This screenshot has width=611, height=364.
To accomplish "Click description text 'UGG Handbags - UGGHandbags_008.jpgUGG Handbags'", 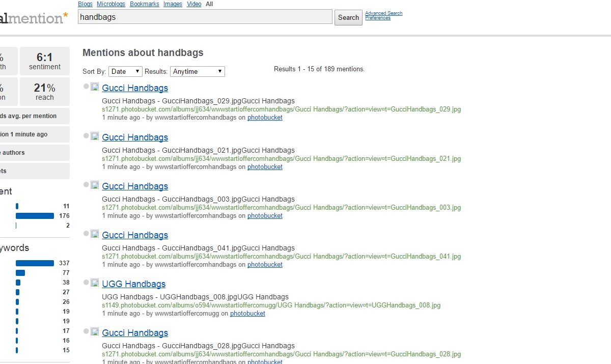I will (x=195, y=297).
